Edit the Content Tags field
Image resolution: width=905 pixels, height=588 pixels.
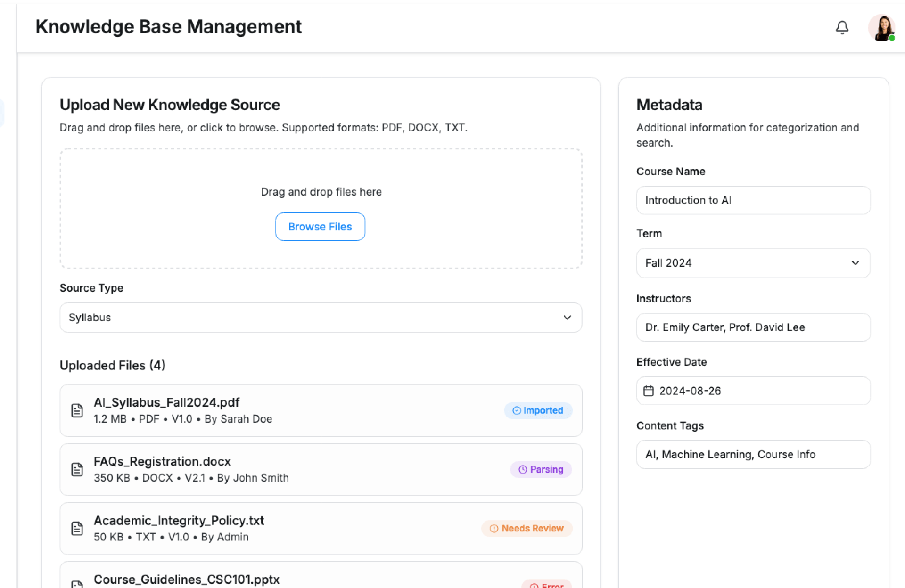tap(753, 454)
